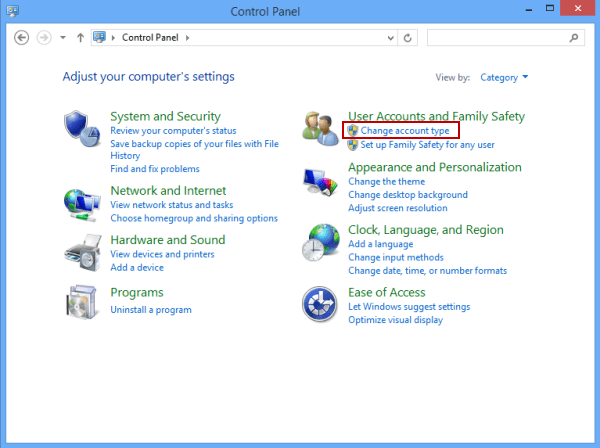Open Change date, time, or number formats

pyautogui.click(x=427, y=270)
